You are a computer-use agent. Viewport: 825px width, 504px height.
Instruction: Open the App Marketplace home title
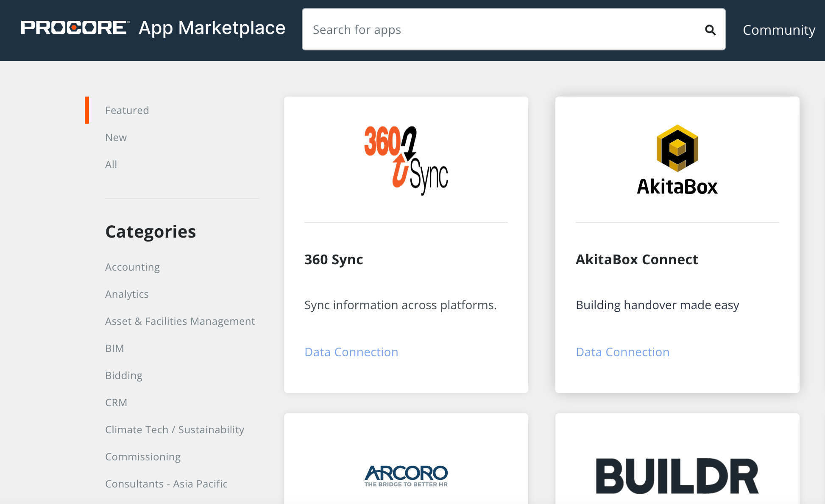coord(212,28)
